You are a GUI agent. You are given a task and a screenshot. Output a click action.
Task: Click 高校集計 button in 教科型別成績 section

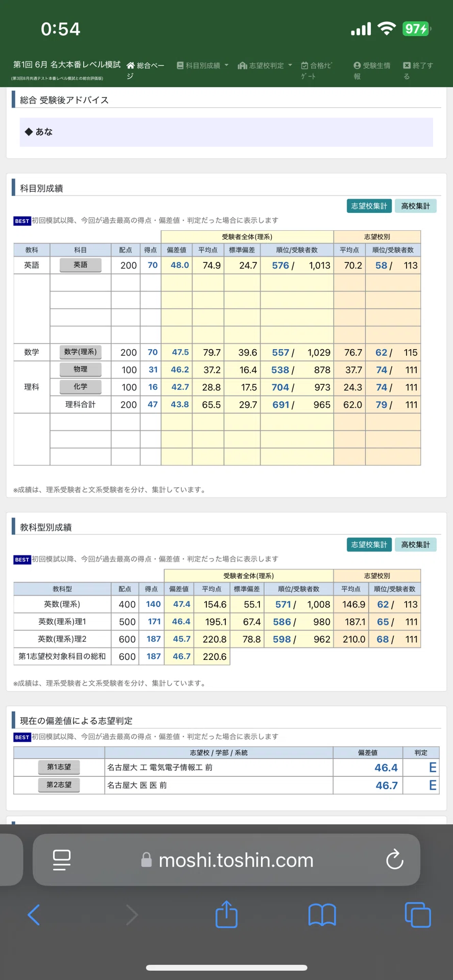416,545
